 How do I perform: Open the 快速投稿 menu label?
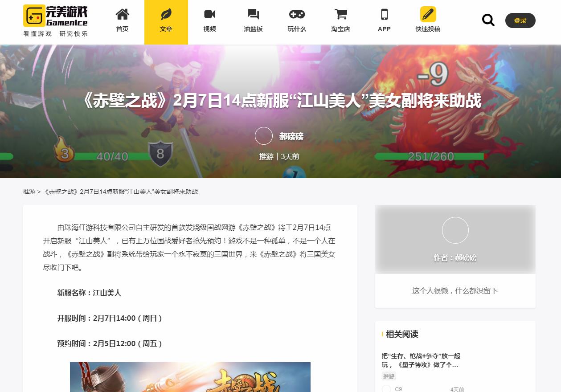click(428, 29)
